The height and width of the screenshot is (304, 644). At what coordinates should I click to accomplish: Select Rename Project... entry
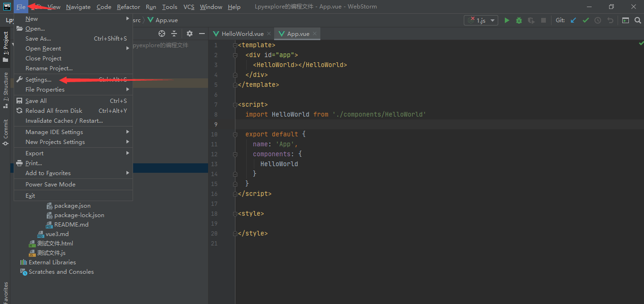tap(73, 68)
